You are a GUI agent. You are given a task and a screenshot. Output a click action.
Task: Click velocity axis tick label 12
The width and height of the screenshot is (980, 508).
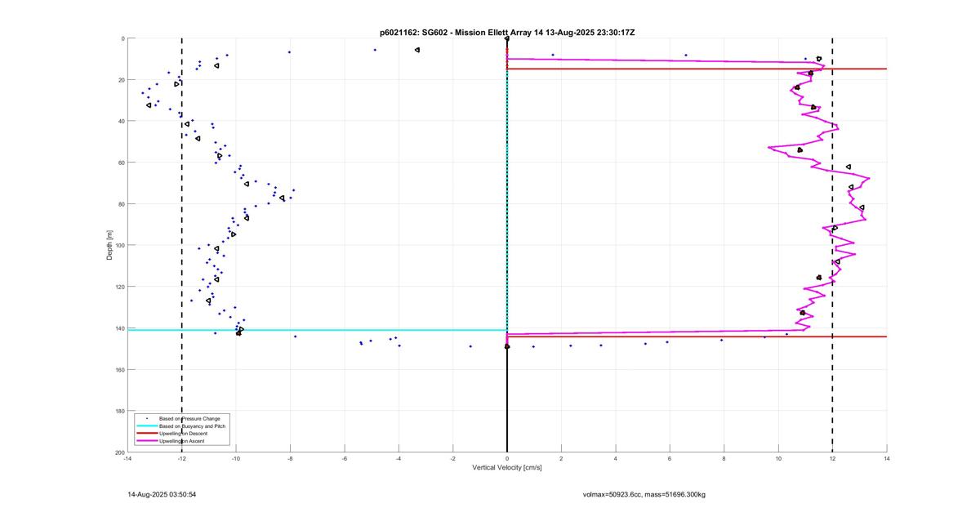coord(832,459)
